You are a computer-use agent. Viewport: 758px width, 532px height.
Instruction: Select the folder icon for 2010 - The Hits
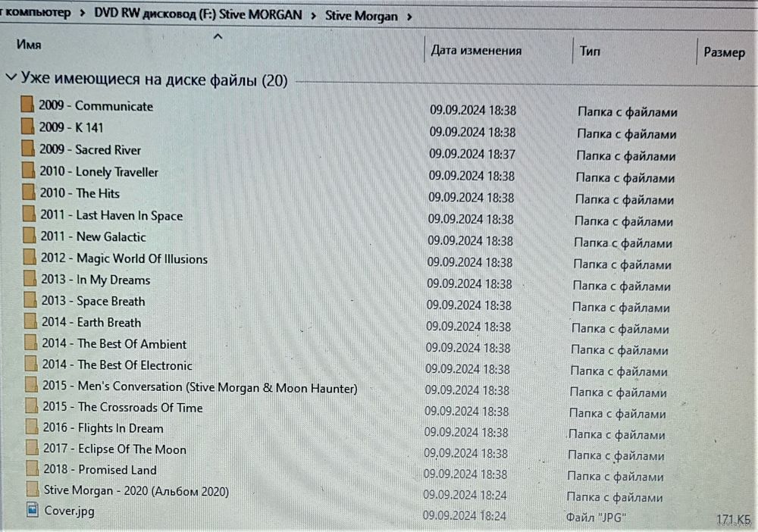[x=29, y=192]
